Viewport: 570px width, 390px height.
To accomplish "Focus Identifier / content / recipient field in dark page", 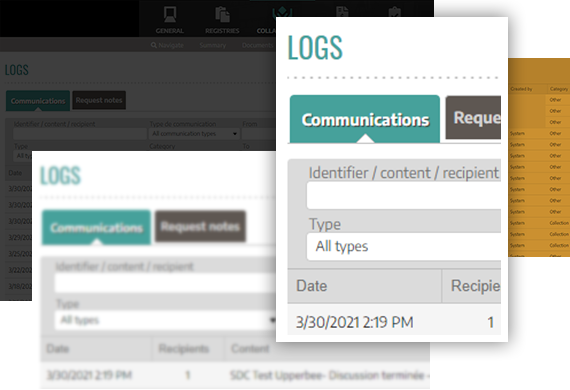I will (80, 134).
